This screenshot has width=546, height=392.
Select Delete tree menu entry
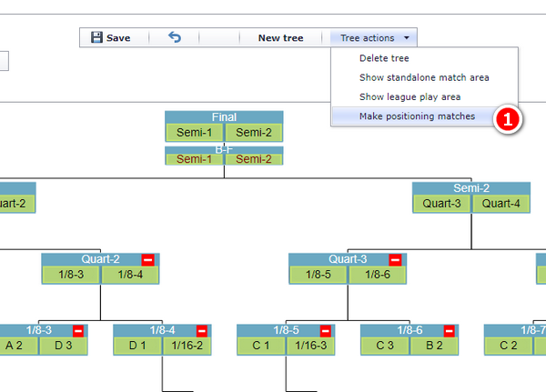[384, 58]
